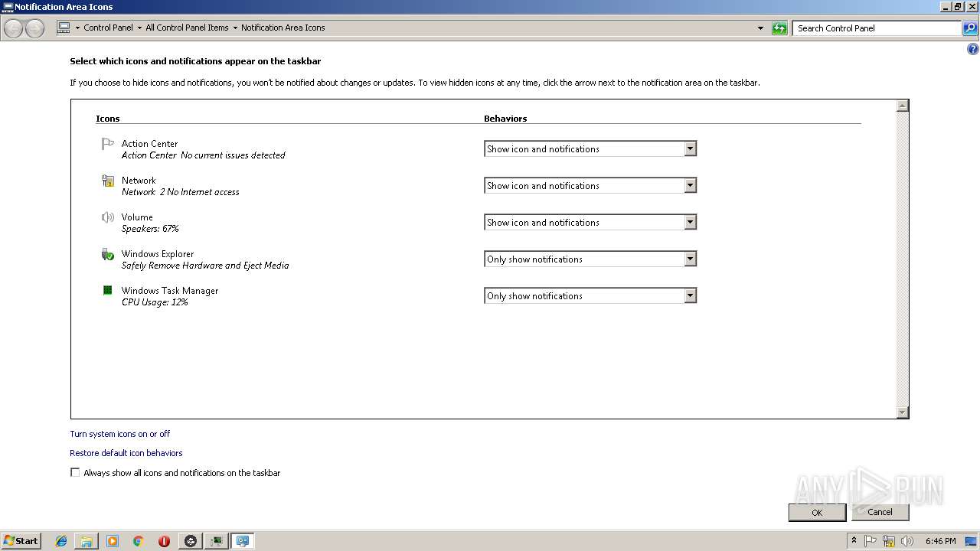This screenshot has height=551, width=980.
Task: Click the network icon in system tray
Action: click(x=889, y=541)
